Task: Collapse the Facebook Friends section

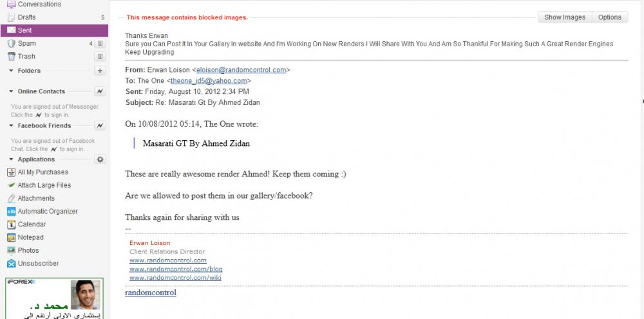Action: [11, 125]
